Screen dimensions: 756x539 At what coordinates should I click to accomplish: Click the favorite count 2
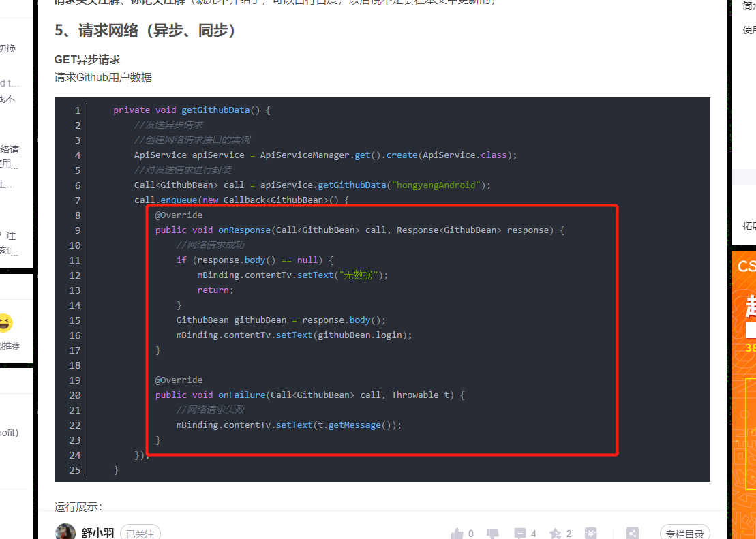pyautogui.click(x=569, y=533)
